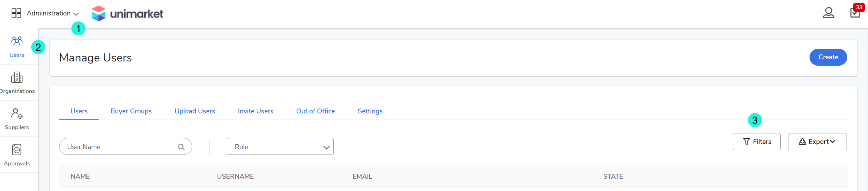The height and width of the screenshot is (191, 868).
Task: Click the search magnifier in User Name field
Action: (181, 147)
